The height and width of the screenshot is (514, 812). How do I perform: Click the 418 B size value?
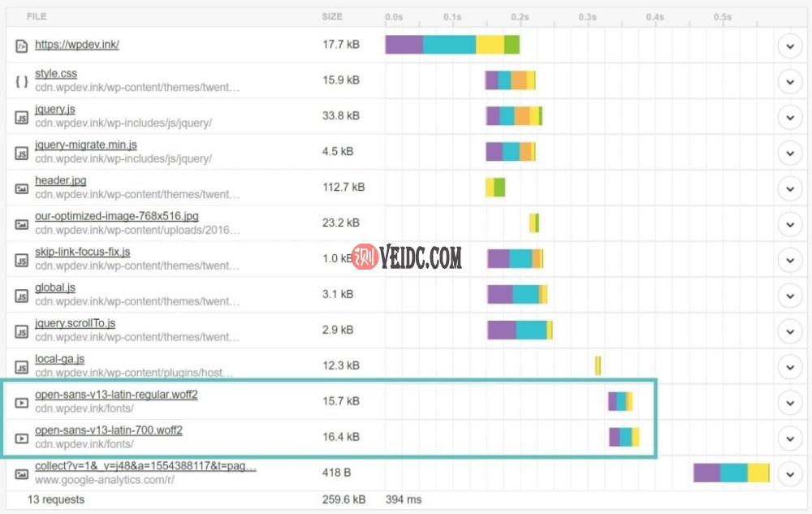(x=337, y=472)
